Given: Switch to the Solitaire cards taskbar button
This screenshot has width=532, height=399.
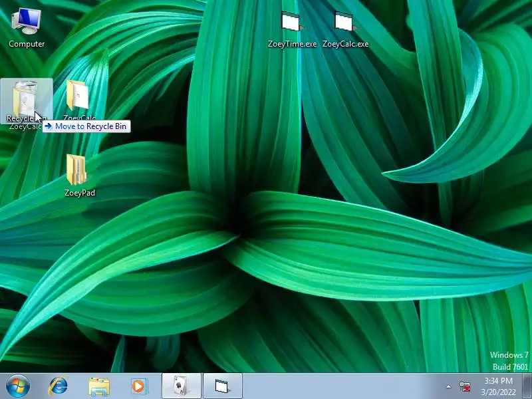Looking at the screenshot, I should (182, 386).
